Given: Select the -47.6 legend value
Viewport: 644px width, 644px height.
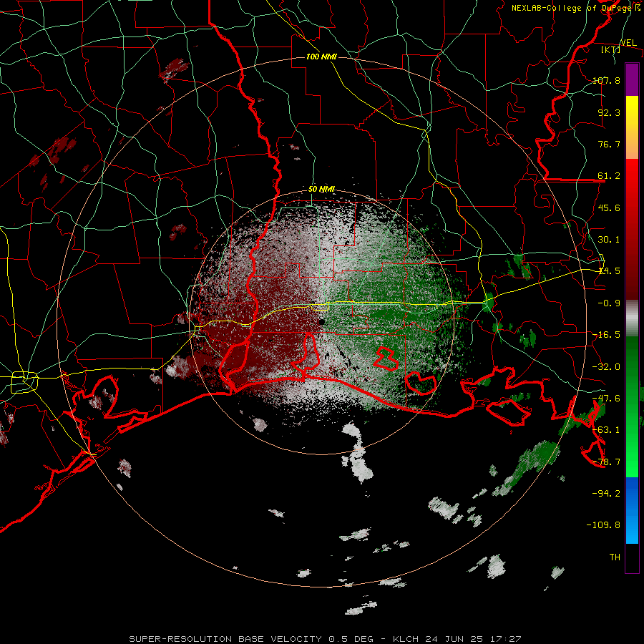Looking at the screenshot, I should 606,399.
